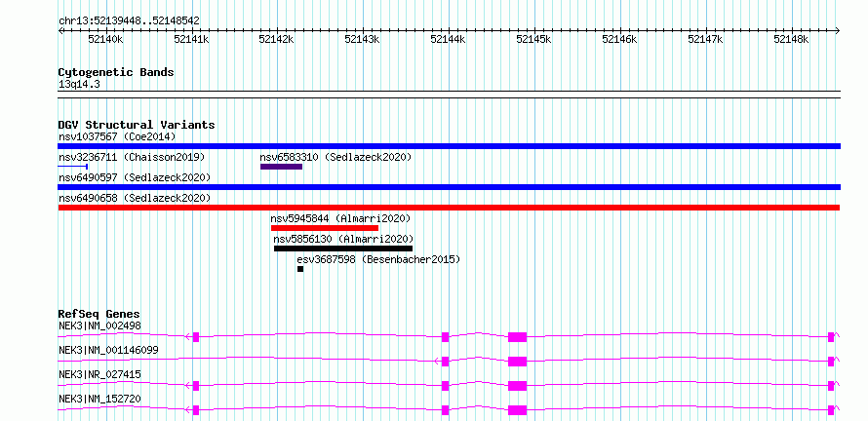Viewport: 868px width, 421px height.
Task: Click NM_002498's wide exon near 52145k
Action: (518, 337)
